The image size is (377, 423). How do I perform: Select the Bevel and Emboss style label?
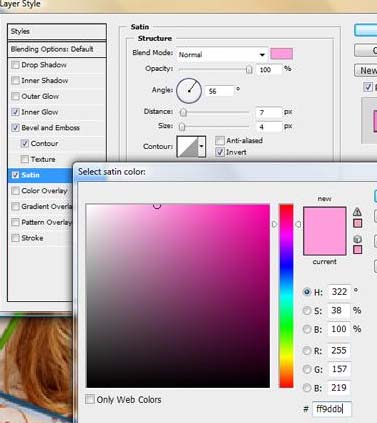click(50, 128)
